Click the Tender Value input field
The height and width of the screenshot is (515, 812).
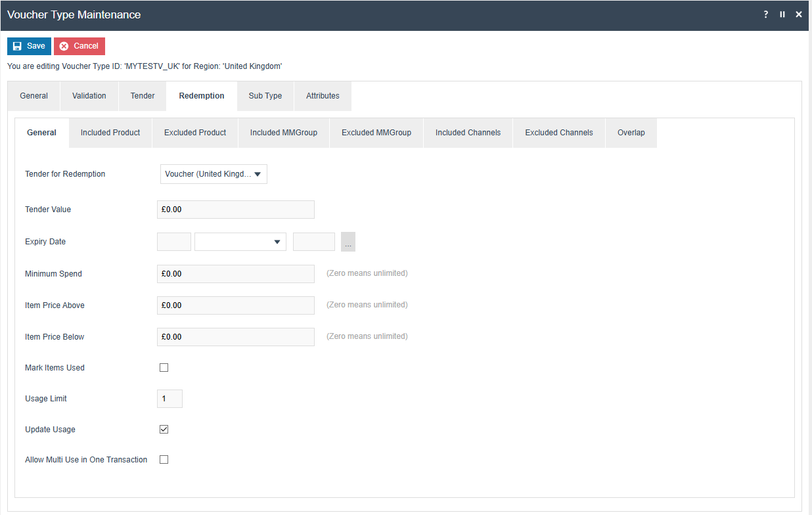tap(236, 210)
